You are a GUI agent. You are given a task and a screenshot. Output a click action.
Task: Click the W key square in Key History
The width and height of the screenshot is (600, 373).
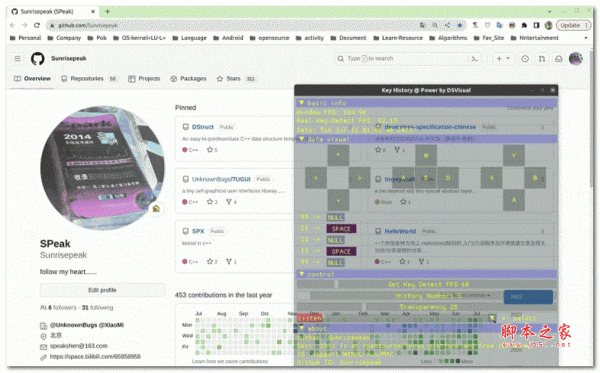coord(426,155)
